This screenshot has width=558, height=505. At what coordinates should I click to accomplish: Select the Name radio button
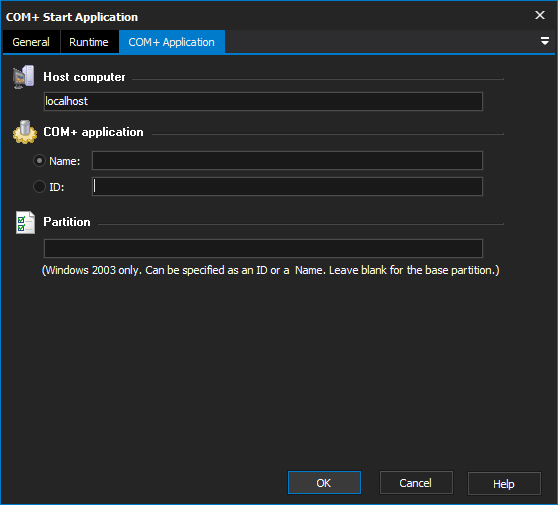coord(39,161)
